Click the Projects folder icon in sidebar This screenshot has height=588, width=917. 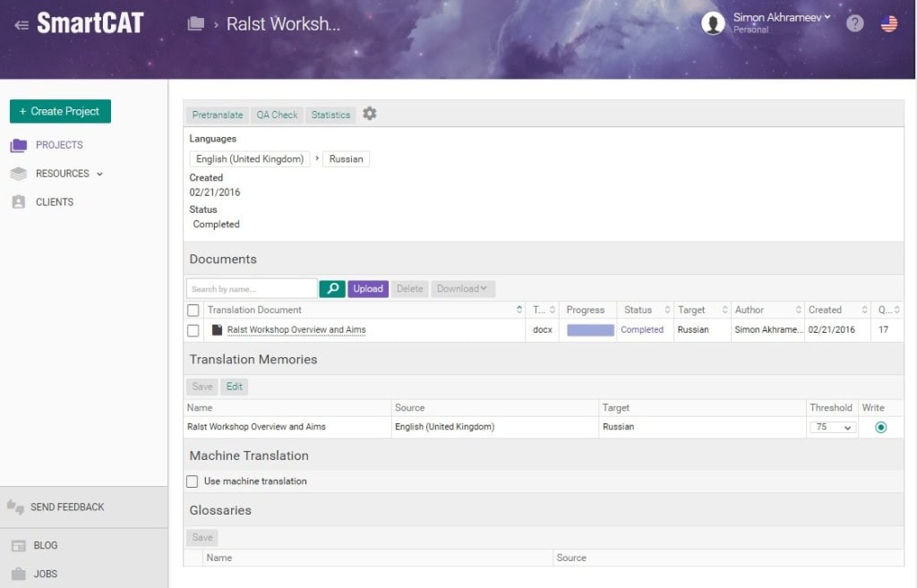(x=19, y=145)
